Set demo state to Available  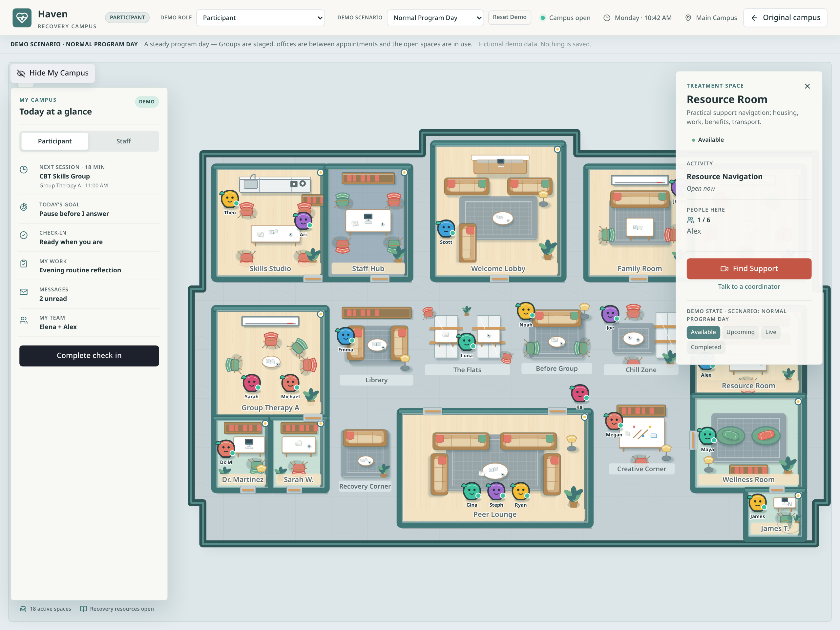tap(703, 332)
